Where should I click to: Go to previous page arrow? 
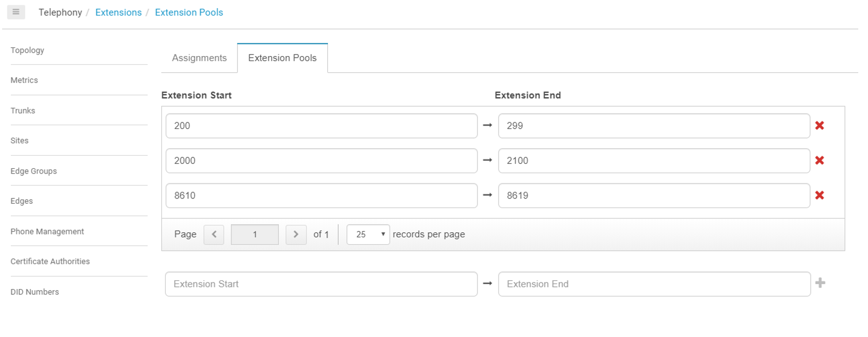tap(214, 235)
